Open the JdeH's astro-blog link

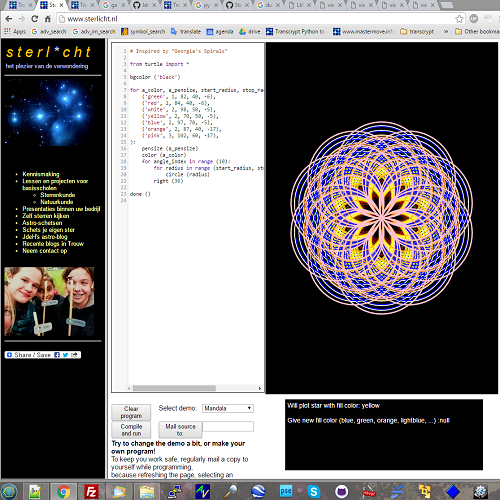45,237
